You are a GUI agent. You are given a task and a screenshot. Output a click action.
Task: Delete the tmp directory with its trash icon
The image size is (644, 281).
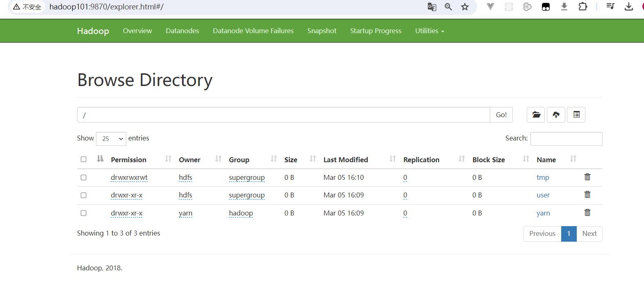click(587, 177)
